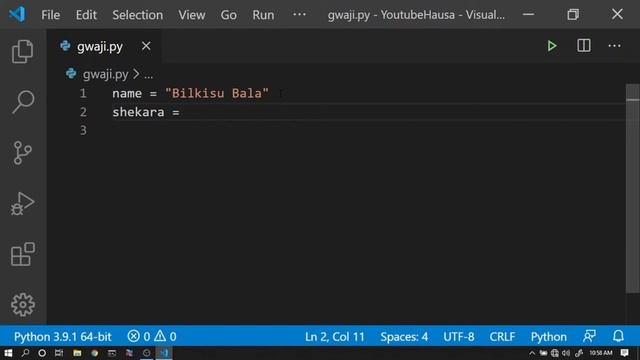Close the gwaji.py editor tab
The image size is (640, 360).
[146, 46]
